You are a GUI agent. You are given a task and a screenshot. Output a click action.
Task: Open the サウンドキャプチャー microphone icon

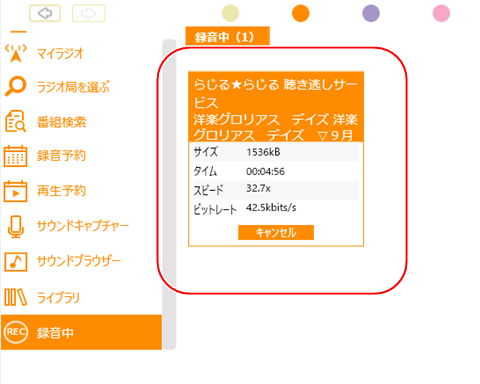16,226
